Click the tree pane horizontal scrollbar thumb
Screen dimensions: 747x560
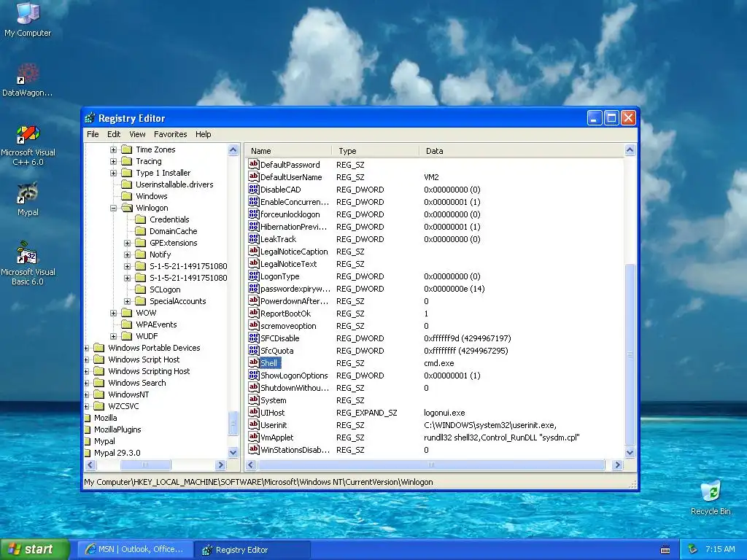[x=145, y=464]
